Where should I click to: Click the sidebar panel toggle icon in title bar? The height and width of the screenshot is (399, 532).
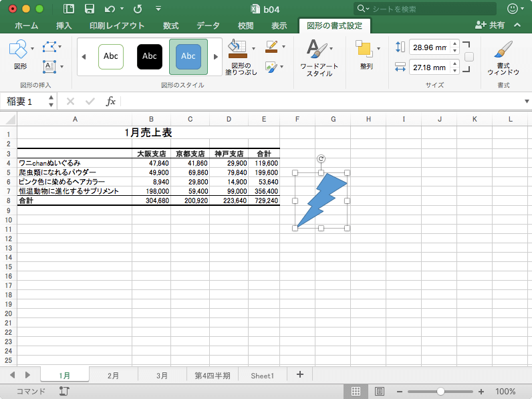coord(69,9)
